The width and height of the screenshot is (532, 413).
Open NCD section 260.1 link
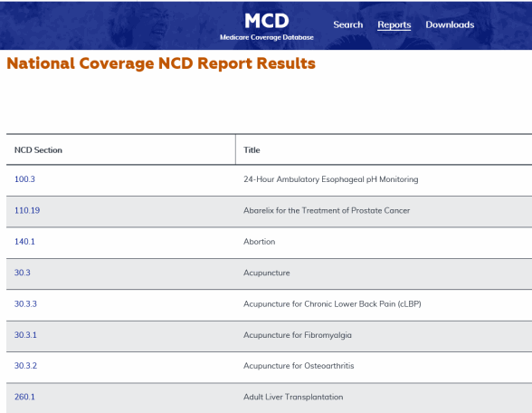pyautogui.click(x=24, y=397)
